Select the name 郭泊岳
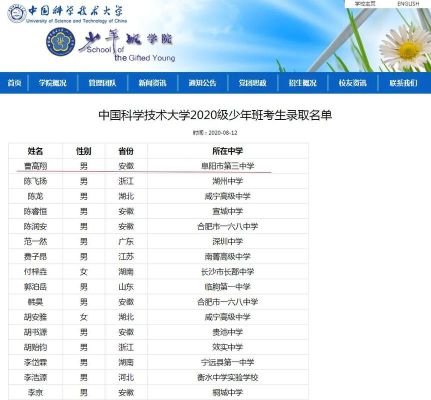The height and width of the screenshot is (400, 431). coord(35,287)
